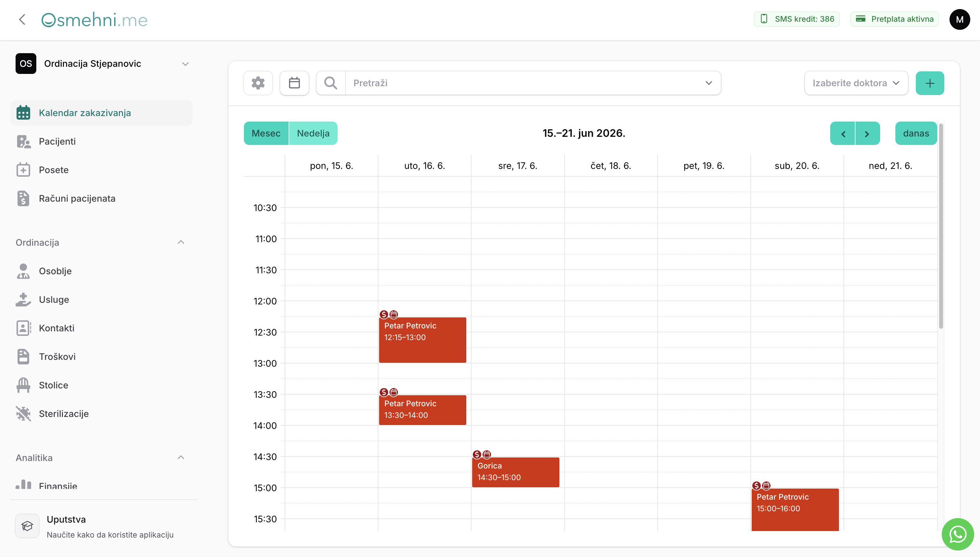Click calendar icon on 12:15–13:00 appointment
Screen dimensions: 980x557
(x=394, y=314)
